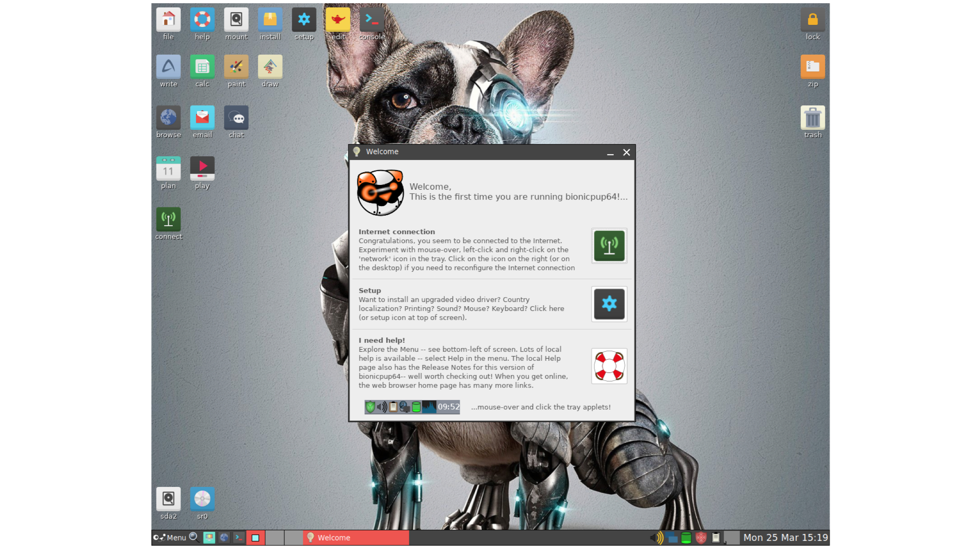The height and width of the screenshot is (549, 980).
Task: Open the Menu in the taskbar
Action: [x=171, y=538]
